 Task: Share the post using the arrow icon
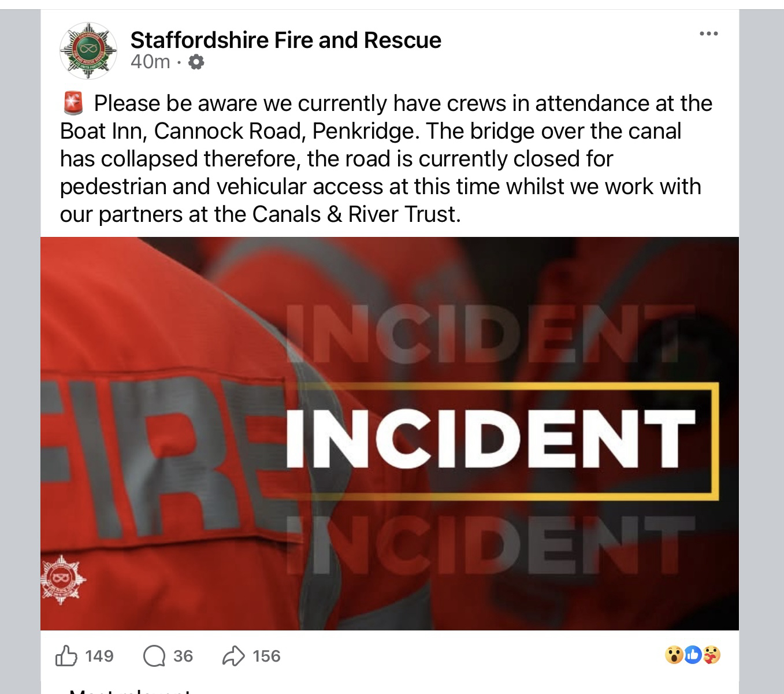click(x=233, y=656)
